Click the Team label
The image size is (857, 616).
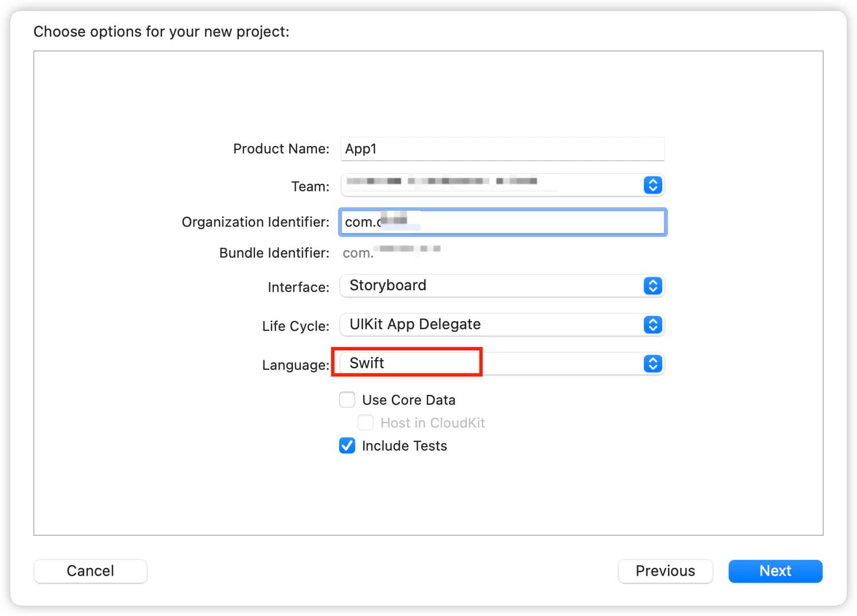(310, 187)
